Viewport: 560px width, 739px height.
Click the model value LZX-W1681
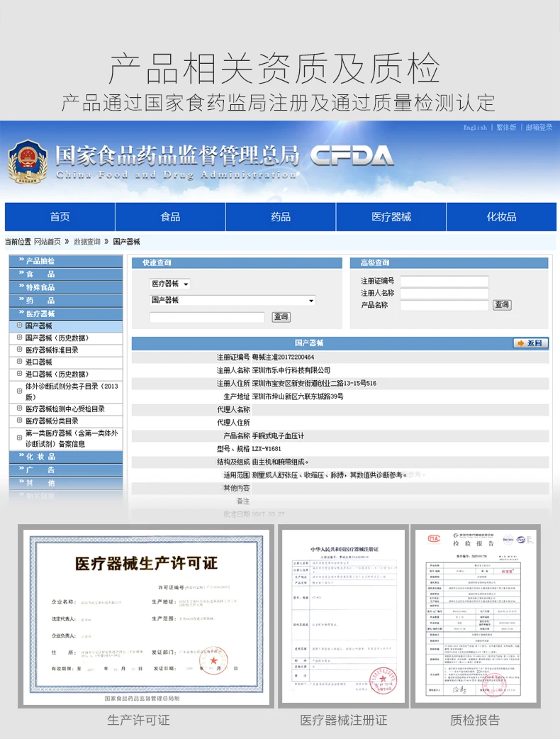(x=267, y=449)
